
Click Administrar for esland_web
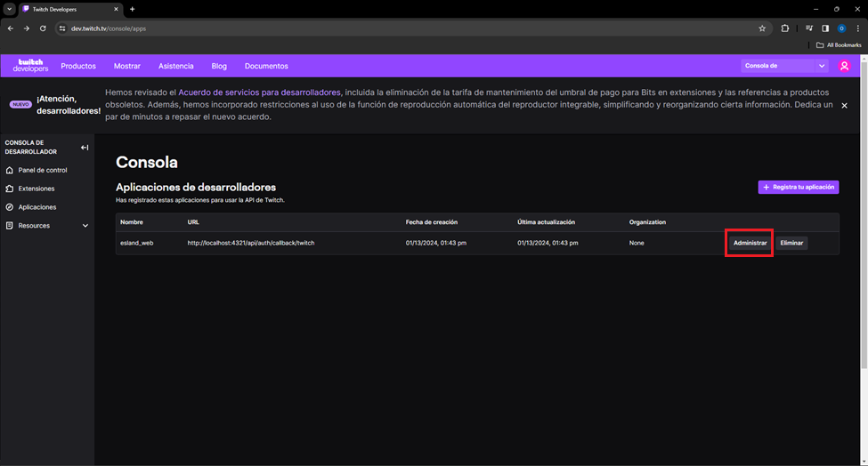coord(750,243)
